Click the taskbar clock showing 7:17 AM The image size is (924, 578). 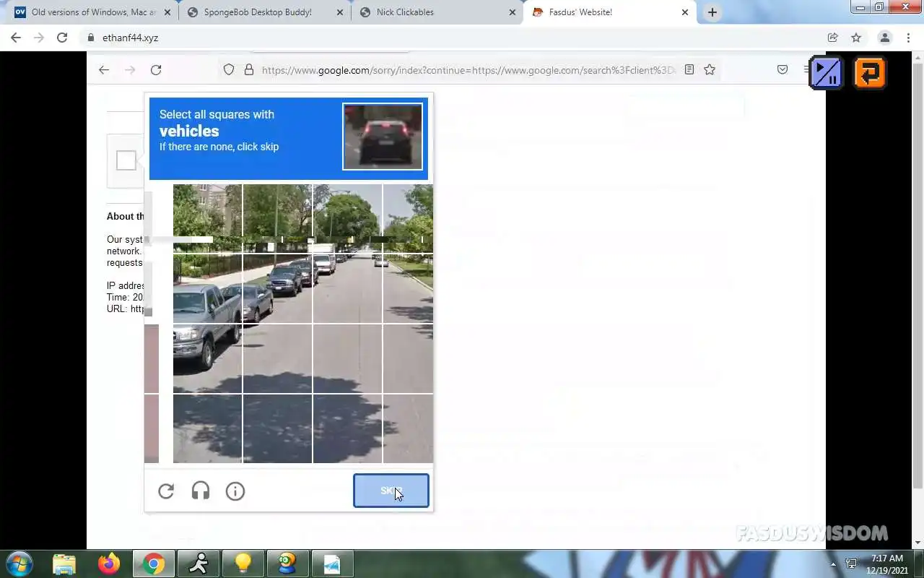(x=887, y=564)
